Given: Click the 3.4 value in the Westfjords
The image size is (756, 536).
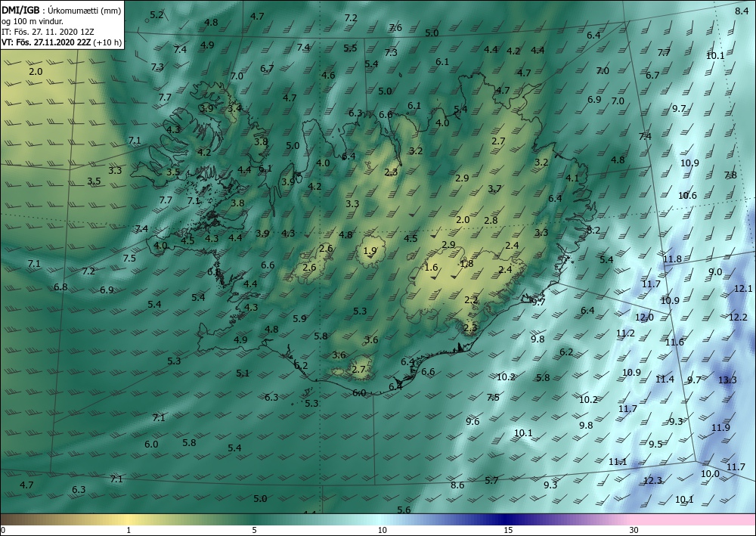Looking at the screenshot, I should tap(235, 108).
